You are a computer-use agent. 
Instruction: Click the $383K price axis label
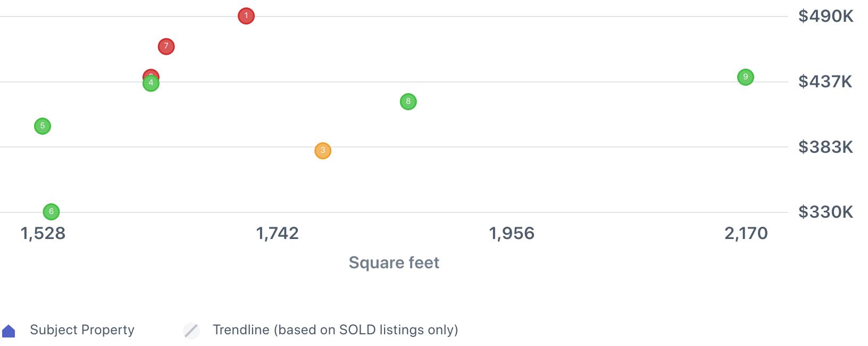[825, 147]
